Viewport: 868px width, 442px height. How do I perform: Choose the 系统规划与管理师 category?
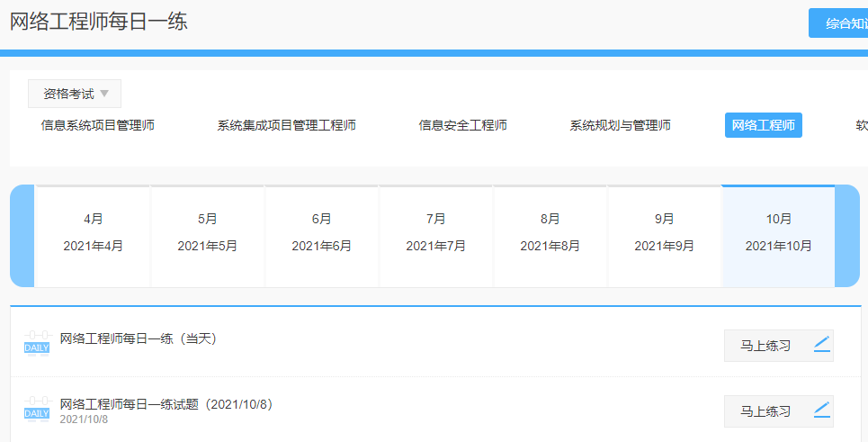pos(620,125)
